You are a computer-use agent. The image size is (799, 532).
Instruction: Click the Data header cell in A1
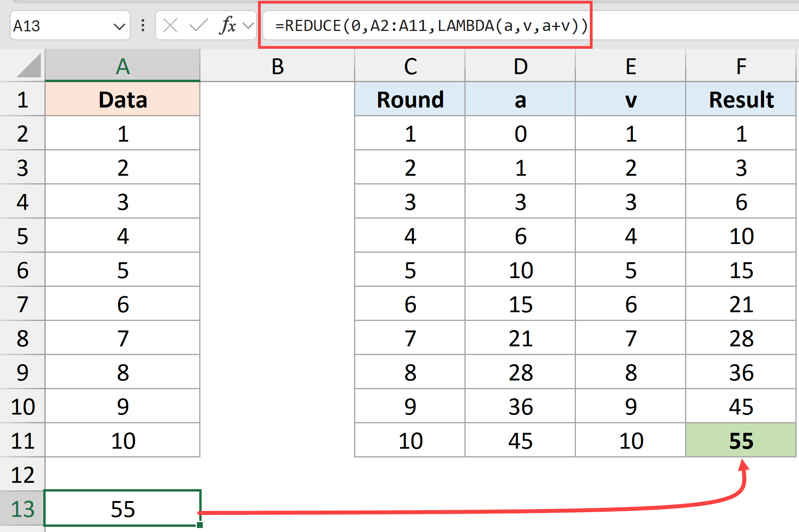pyautogui.click(x=122, y=100)
